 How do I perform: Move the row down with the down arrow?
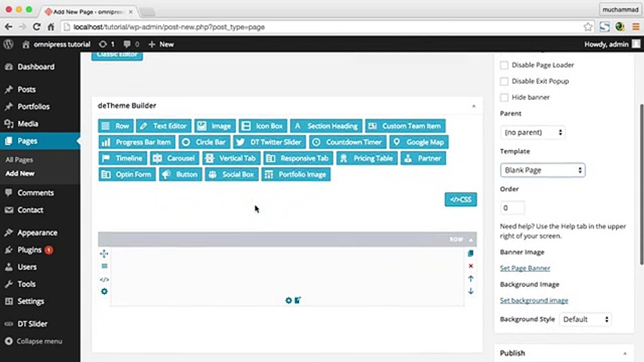coord(471,291)
